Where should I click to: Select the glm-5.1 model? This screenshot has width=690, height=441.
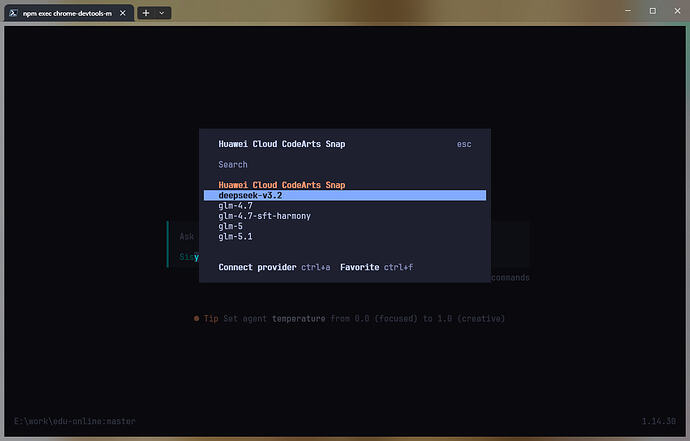click(345, 236)
